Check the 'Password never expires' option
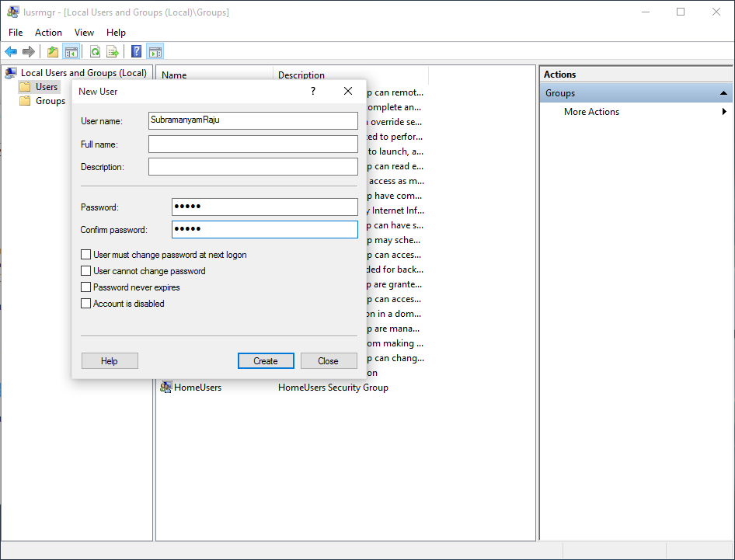 [85, 287]
